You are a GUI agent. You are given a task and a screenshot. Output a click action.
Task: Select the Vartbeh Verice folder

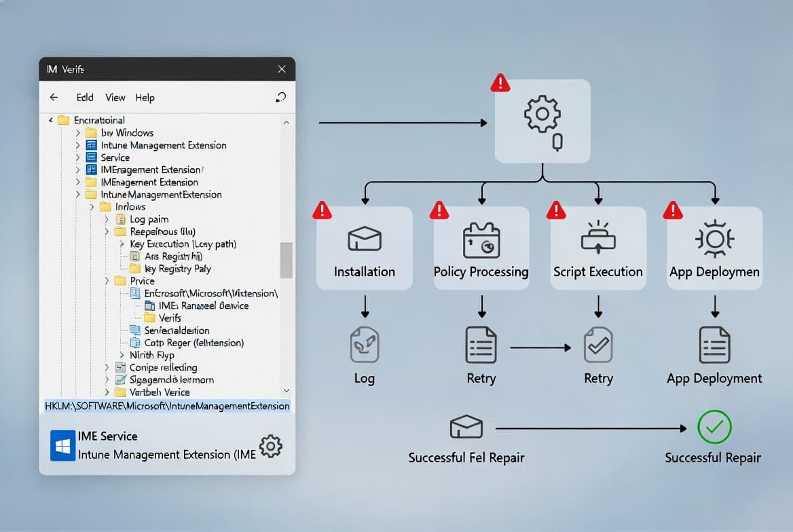(152, 392)
